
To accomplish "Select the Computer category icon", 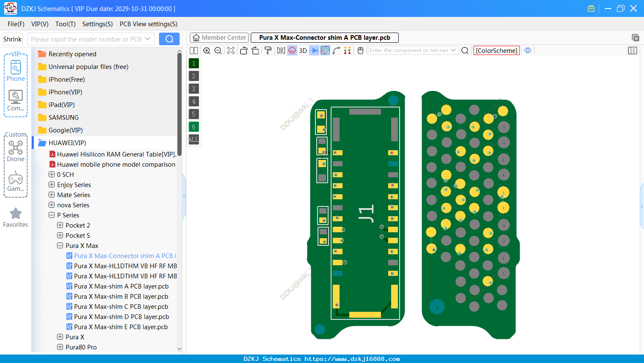I will (16, 101).
